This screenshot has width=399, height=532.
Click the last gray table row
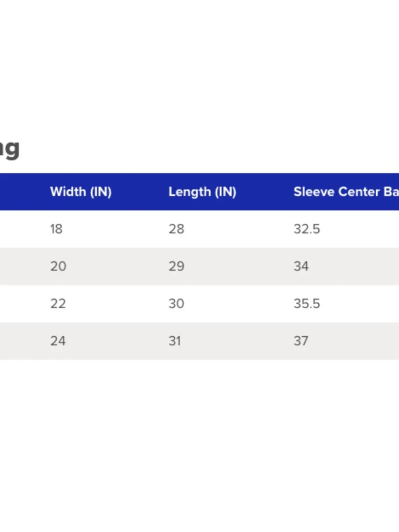199,341
